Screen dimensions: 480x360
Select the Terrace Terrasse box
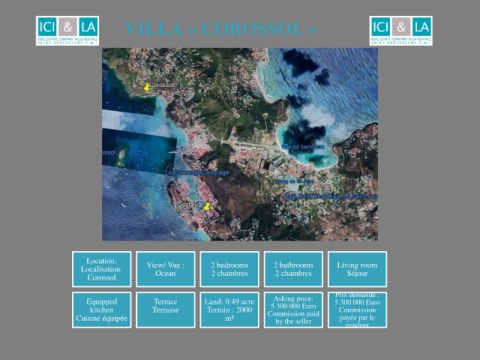165,310
